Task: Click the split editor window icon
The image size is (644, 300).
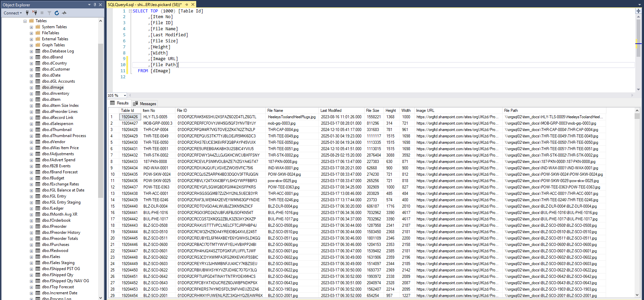Action: pos(638,11)
